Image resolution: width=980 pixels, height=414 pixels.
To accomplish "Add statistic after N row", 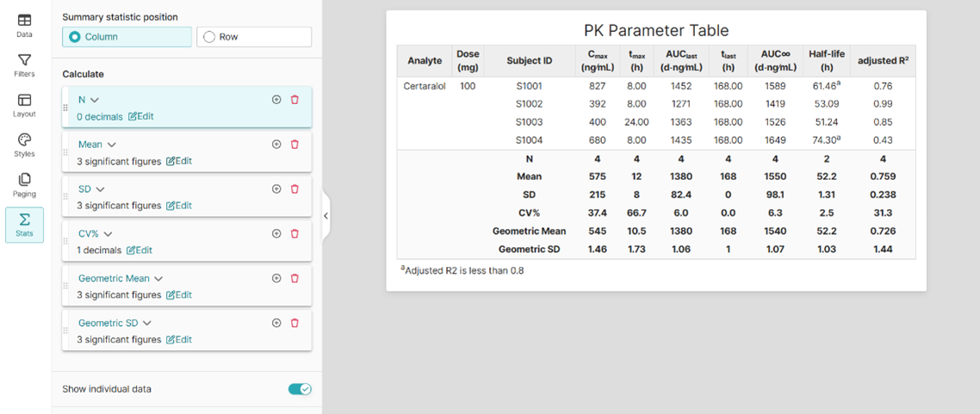I will point(276,99).
